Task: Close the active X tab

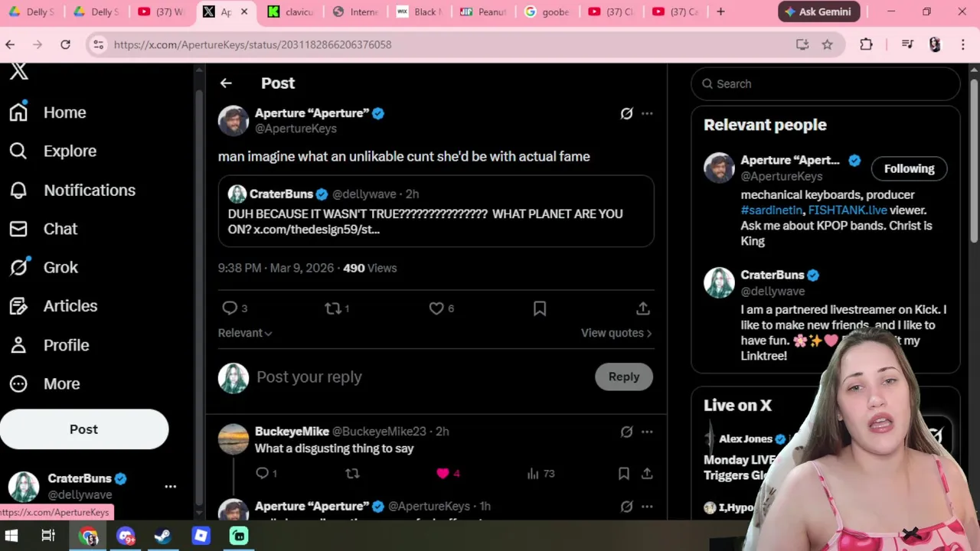Action: (244, 11)
